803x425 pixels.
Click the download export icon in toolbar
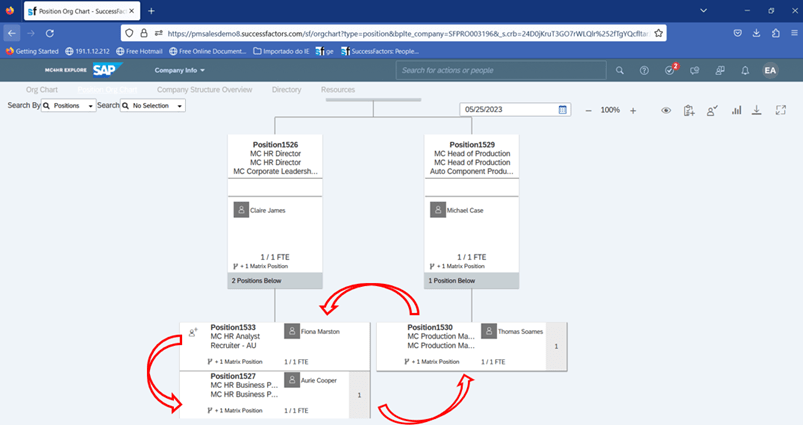[756, 110]
